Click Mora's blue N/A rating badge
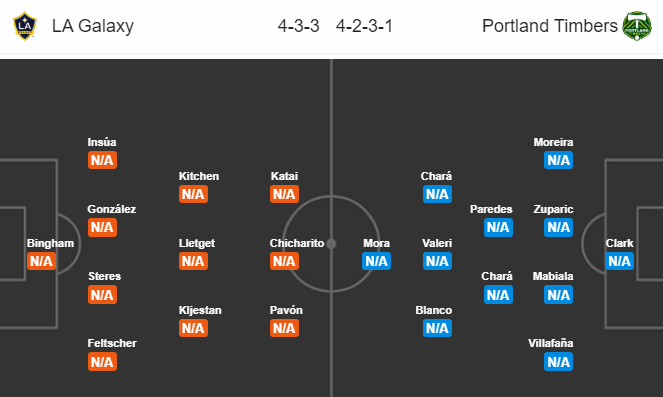Viewport: 663px width, 397px height. tap(376, 261)
